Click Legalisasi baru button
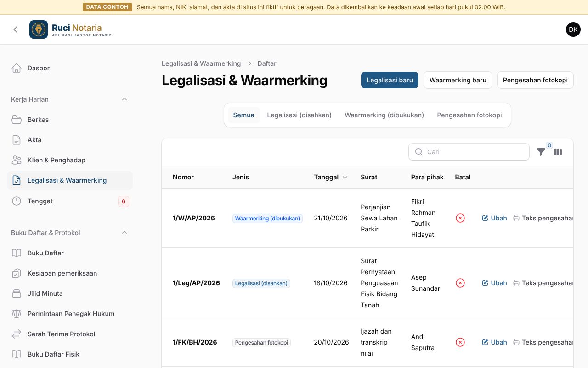588x368 pixels. pos(390,80)
